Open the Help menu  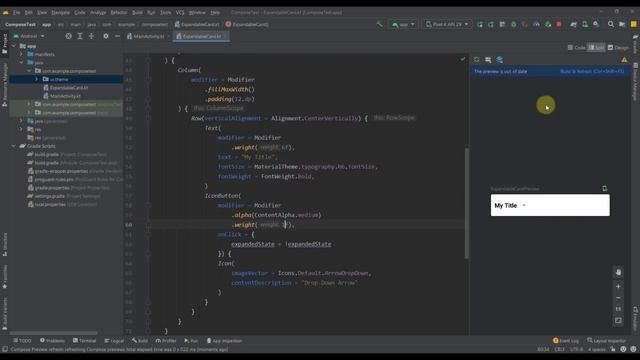[x=215, y=13]
